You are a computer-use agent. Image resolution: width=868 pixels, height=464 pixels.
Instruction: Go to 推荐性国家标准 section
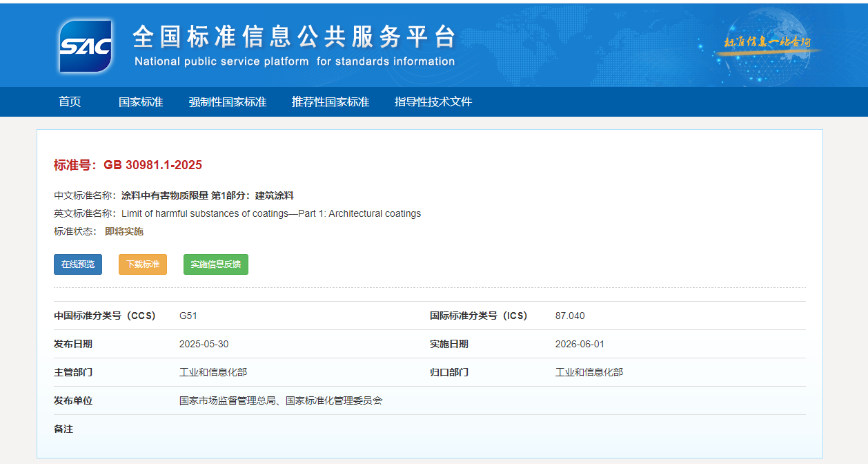(331, 101)
